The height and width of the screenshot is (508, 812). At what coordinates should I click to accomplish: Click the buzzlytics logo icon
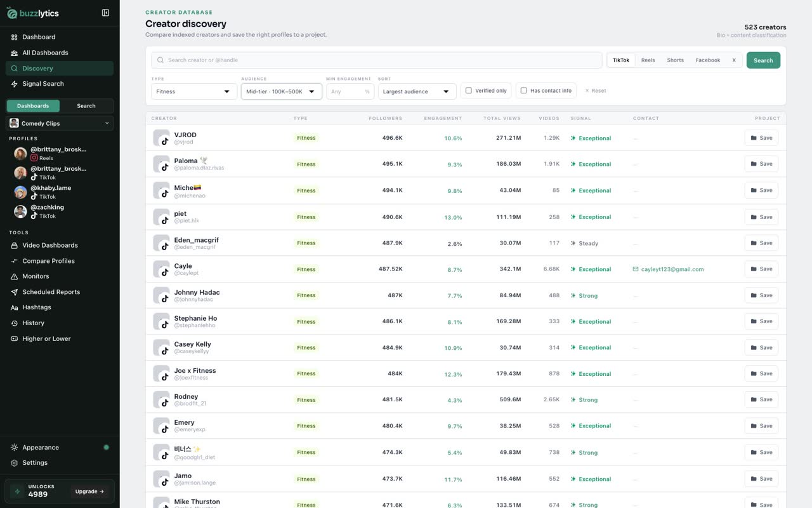12,13
